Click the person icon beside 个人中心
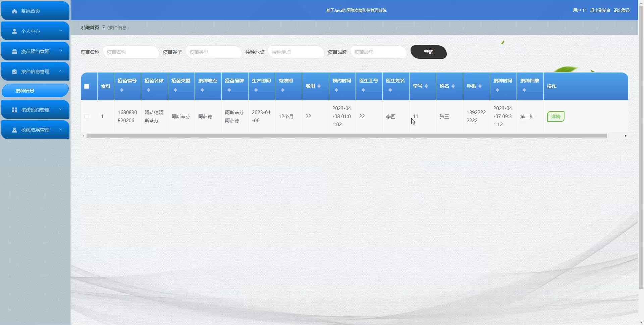Viewport: 644px width, 325px height. coord(14,31)
